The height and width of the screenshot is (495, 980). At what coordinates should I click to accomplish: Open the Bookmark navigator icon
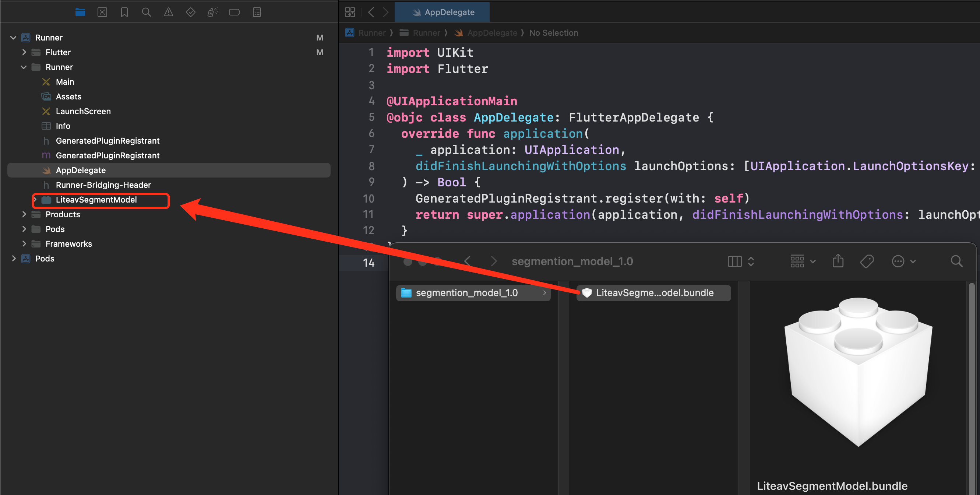coord(124,12)
